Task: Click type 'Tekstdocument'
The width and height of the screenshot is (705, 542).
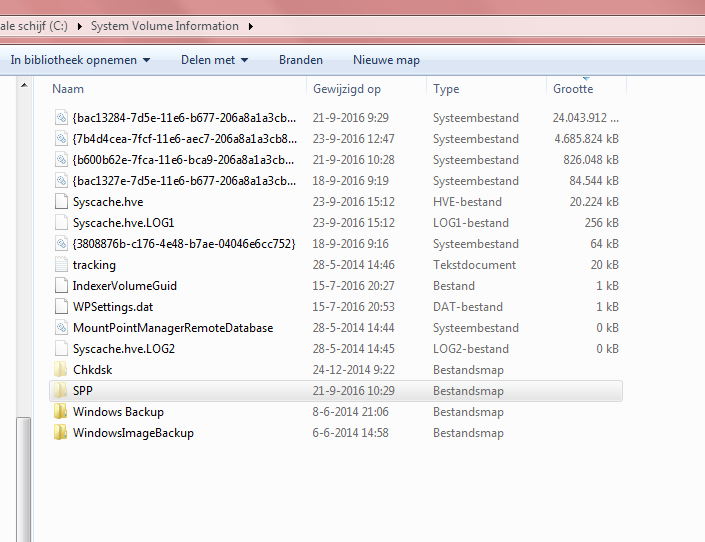Action: (x=474, y=265)
